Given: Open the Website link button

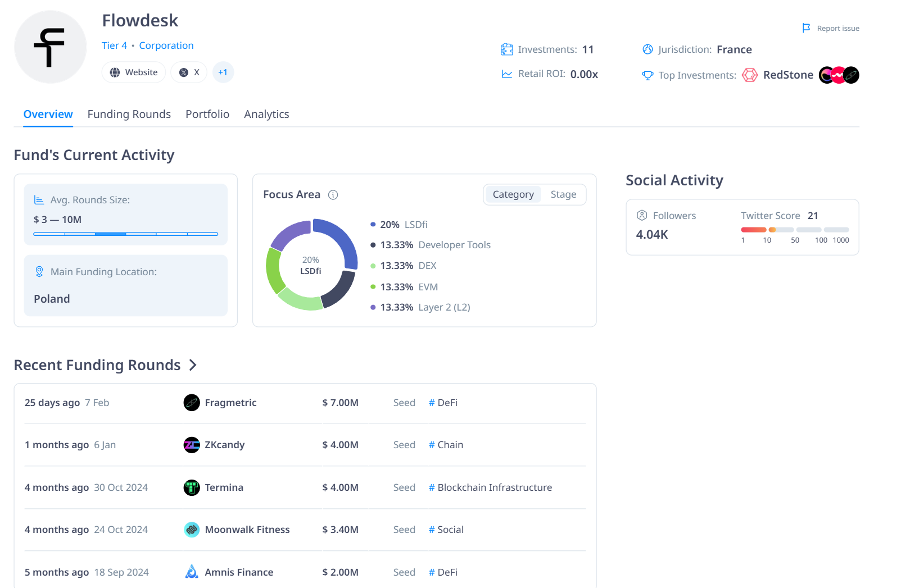Looking at the screenshot, I should pyautogui.click(x=134, y=72).
